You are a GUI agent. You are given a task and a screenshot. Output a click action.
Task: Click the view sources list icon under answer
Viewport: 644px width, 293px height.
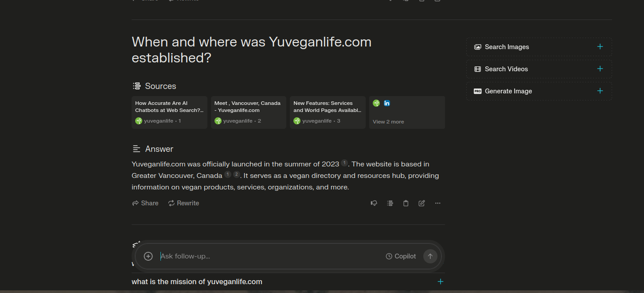point(390,203)
